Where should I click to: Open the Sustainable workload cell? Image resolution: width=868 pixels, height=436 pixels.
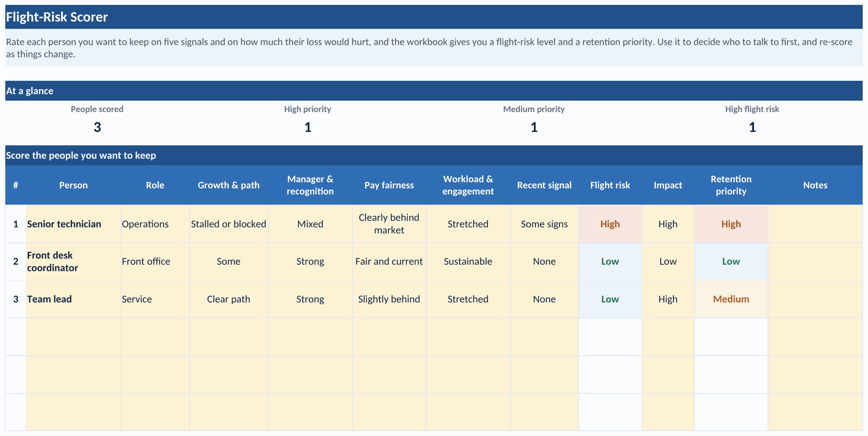468,261
